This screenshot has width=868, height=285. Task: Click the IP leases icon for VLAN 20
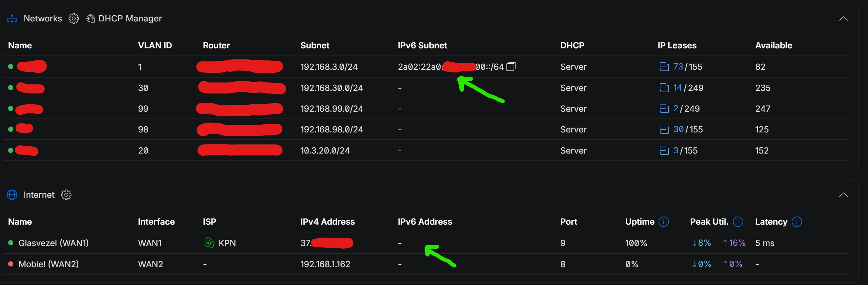(664, 150)
